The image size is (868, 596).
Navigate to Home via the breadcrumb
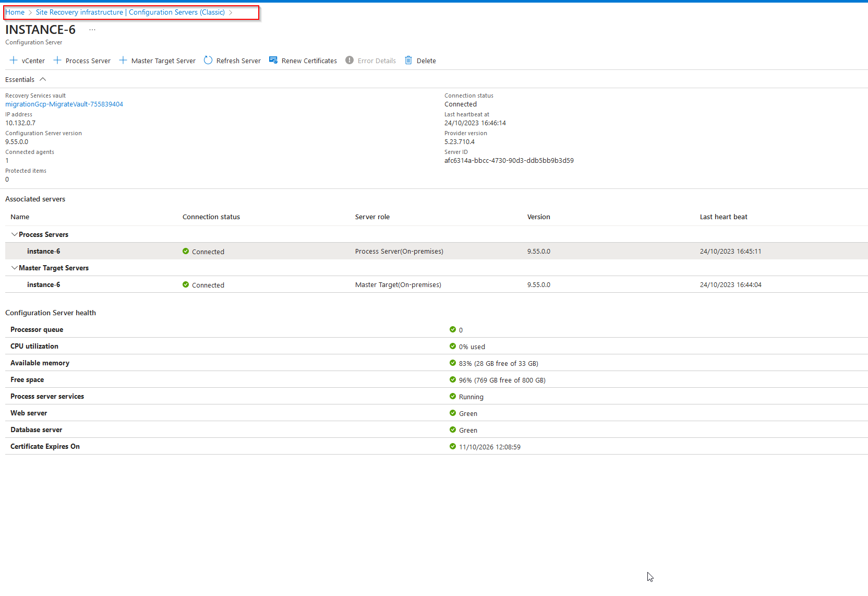15,12
